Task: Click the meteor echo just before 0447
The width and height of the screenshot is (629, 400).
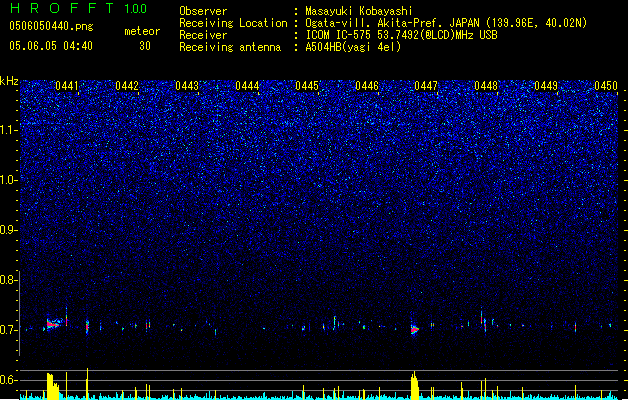Action: [x=414, y=330]
